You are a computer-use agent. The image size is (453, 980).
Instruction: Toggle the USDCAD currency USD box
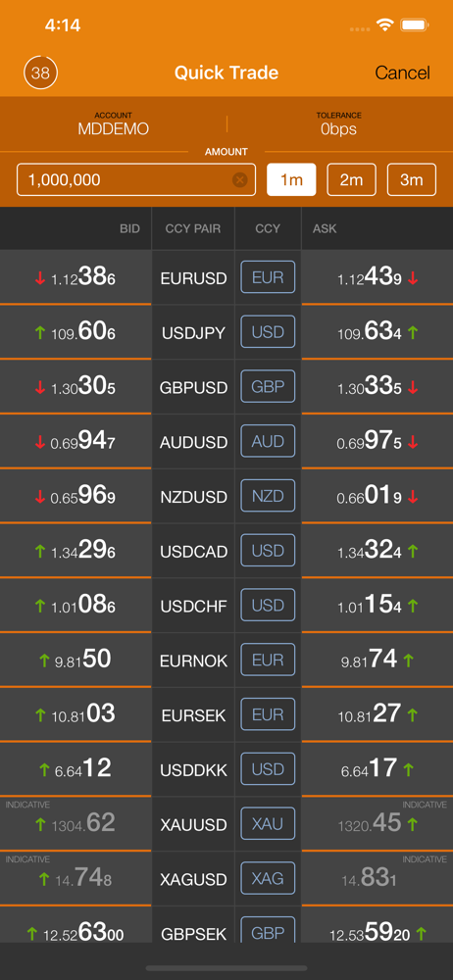click(268, 551)
